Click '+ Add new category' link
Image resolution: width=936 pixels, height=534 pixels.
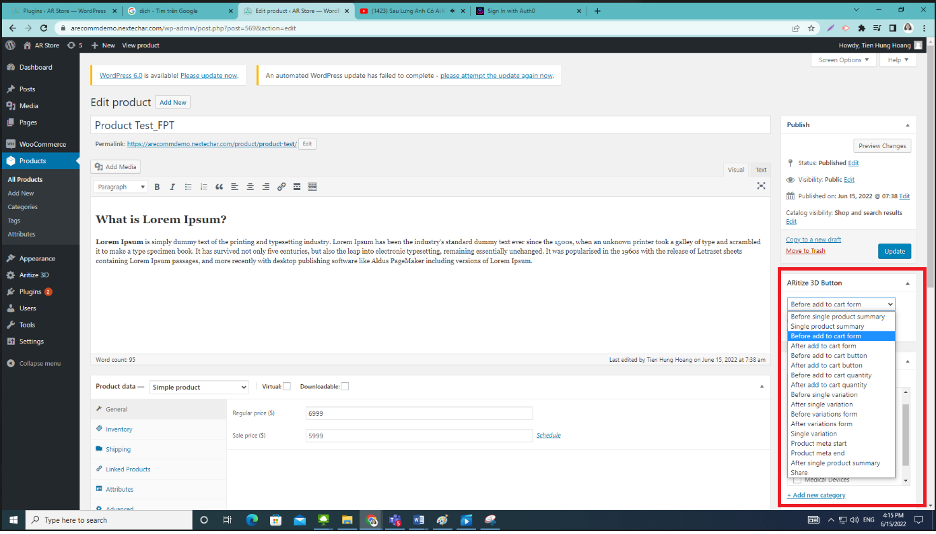coord(816,496)
